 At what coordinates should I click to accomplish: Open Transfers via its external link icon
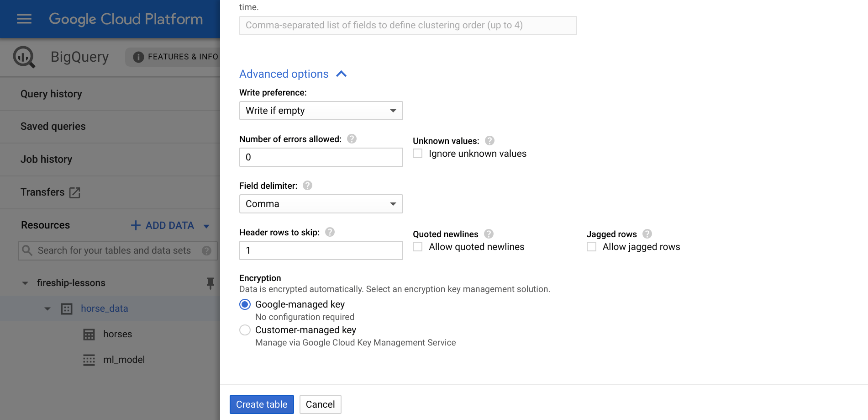(75, 192)
